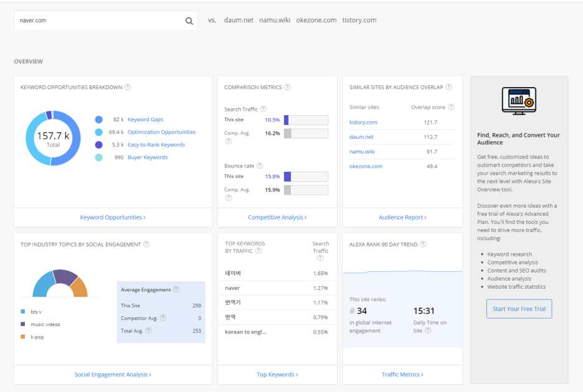The width and height of the screenshot is (583, 392).
Task: Click the Optimization Opportunities legend dot
Action: 98,133
